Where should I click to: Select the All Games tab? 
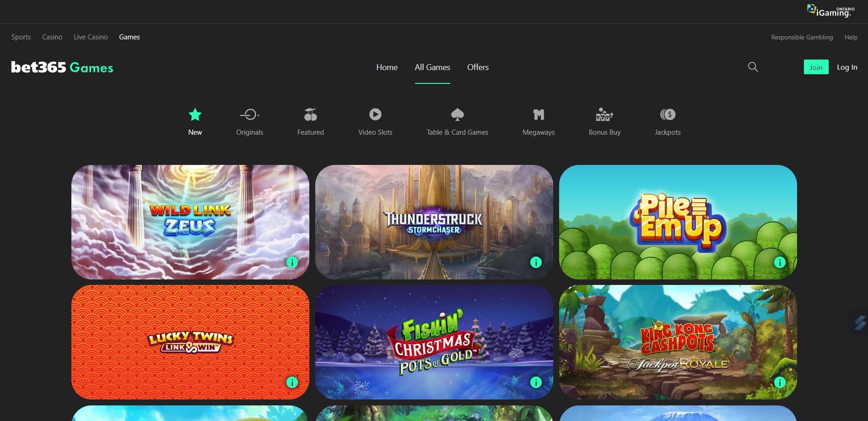click(x=432, y=67)
